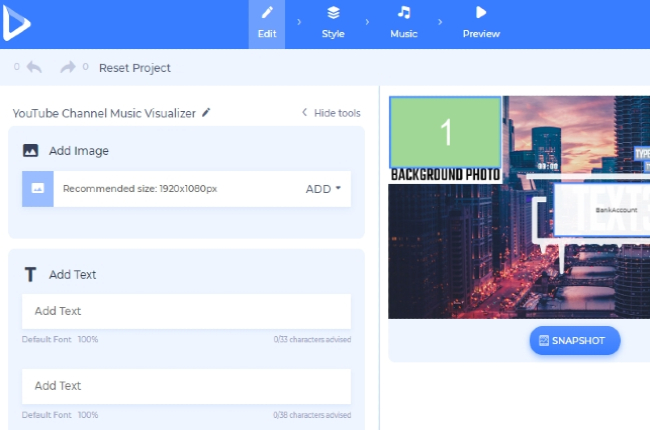
Task: Click the 0/33 characters advised counter
Action: pos(312,339)
